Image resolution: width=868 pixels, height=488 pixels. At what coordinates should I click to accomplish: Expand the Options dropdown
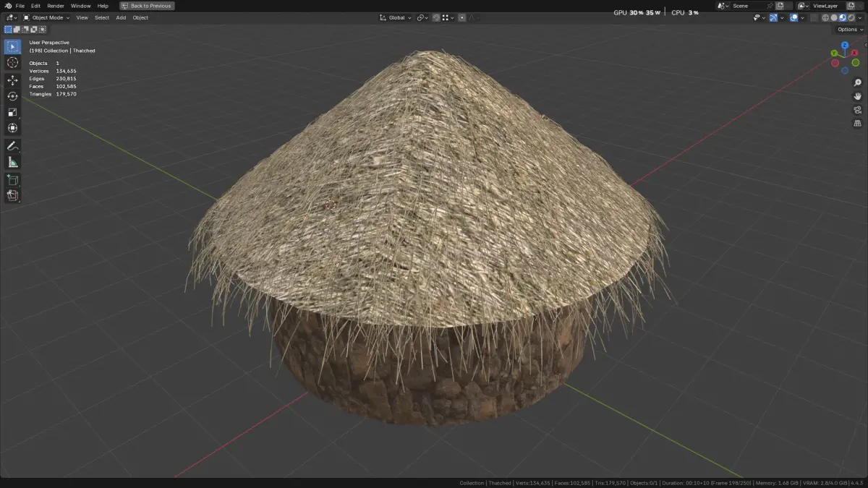pos(850,30)
